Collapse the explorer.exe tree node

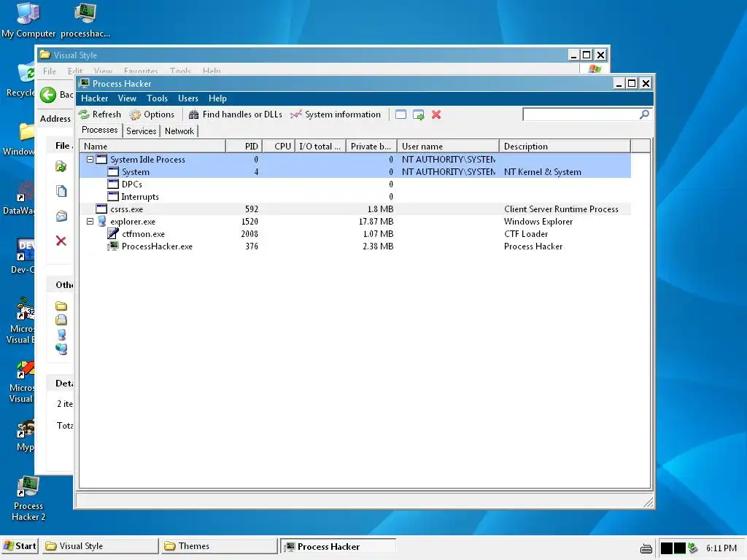pos(90,222)
